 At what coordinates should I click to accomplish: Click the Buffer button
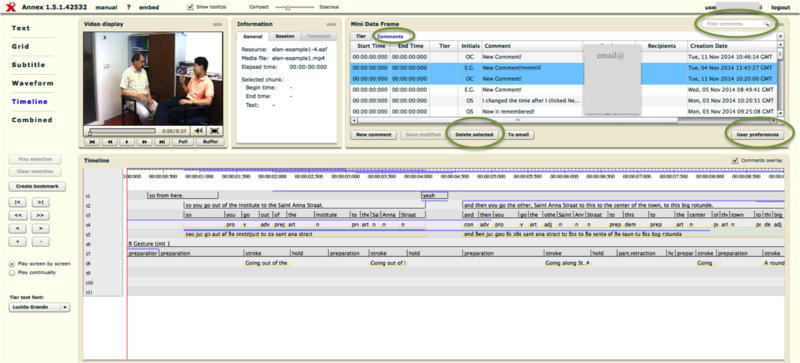(210, 142)
